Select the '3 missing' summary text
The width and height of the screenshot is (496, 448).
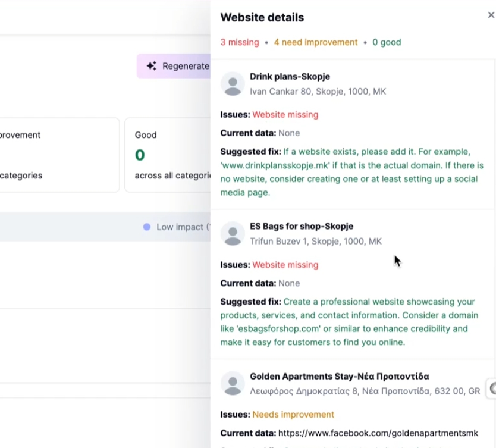click(240, 42)
